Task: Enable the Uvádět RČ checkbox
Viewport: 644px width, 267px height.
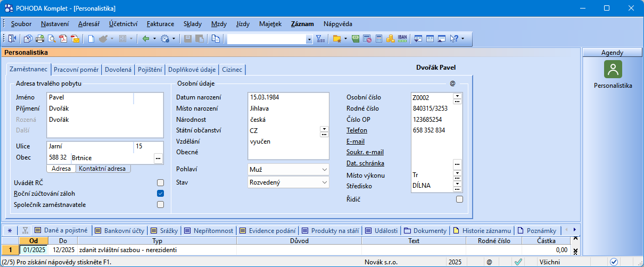Action: tap(160, 182)
